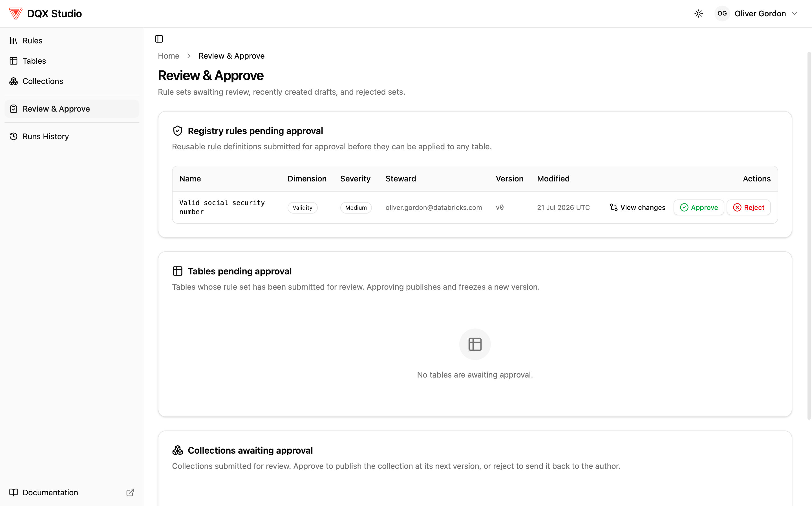The width and height of the screenshot is (812, 506).
Task: Click the Severity column header
Action: tap(355, 179)
